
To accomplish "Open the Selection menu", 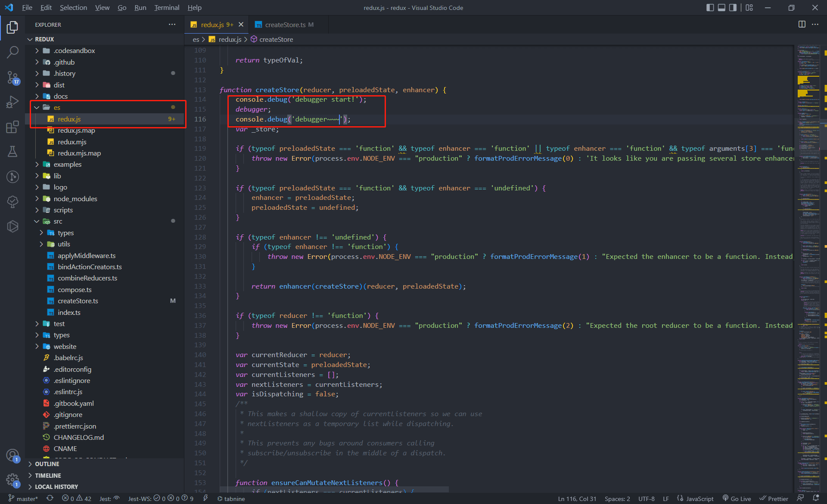I will coord(73,8).
